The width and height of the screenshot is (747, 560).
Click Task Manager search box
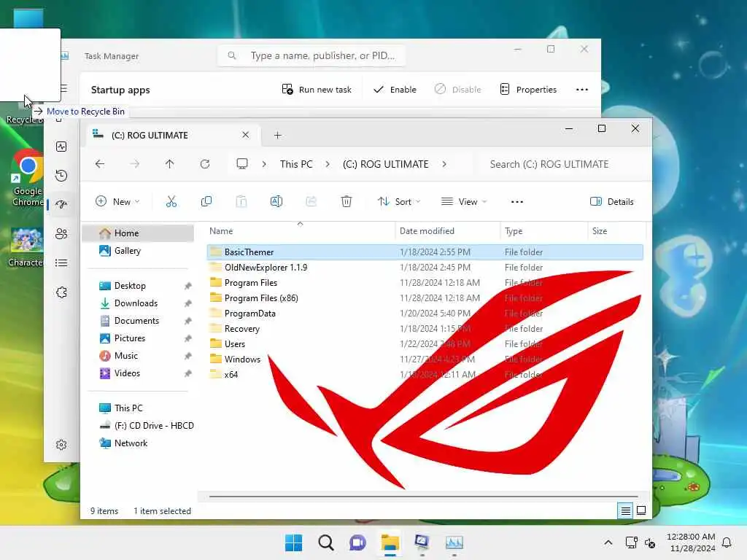[311, 55]
